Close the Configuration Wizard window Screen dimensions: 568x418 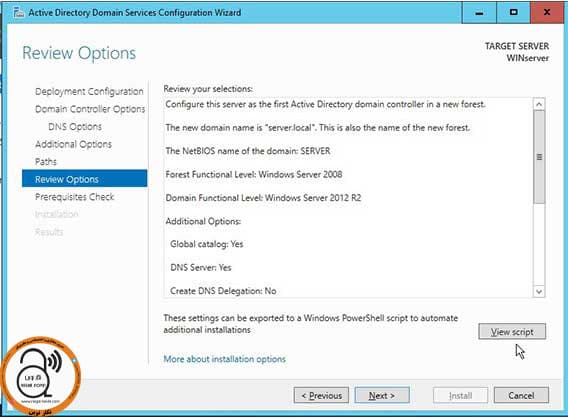click(x=547, y=12)
